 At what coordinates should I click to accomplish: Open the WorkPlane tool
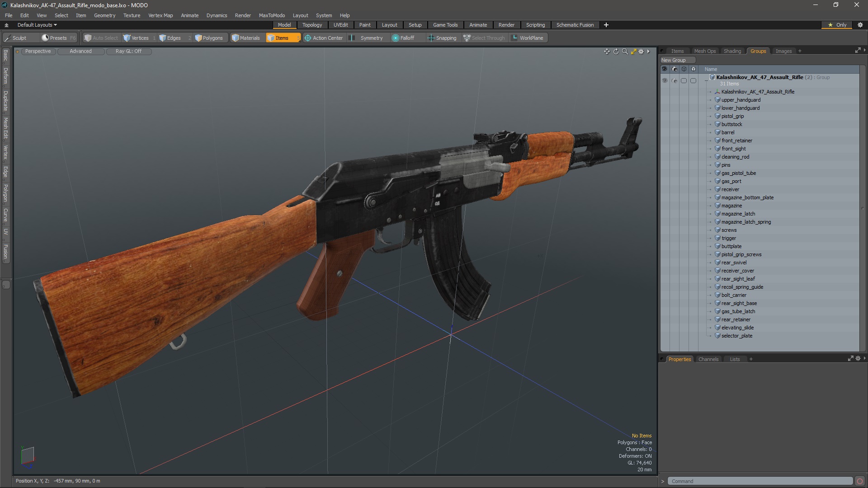pyautogui.click(x=527, y=38)
